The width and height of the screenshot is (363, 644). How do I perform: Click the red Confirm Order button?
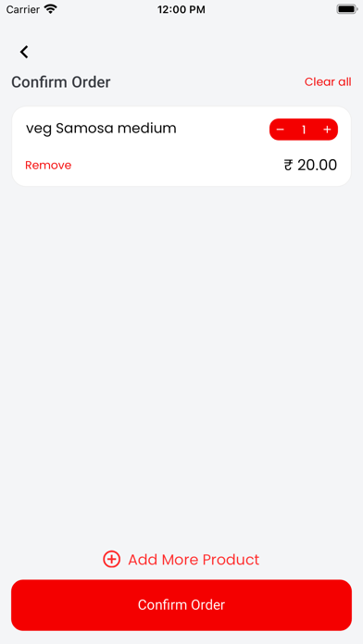pos(181,605)
